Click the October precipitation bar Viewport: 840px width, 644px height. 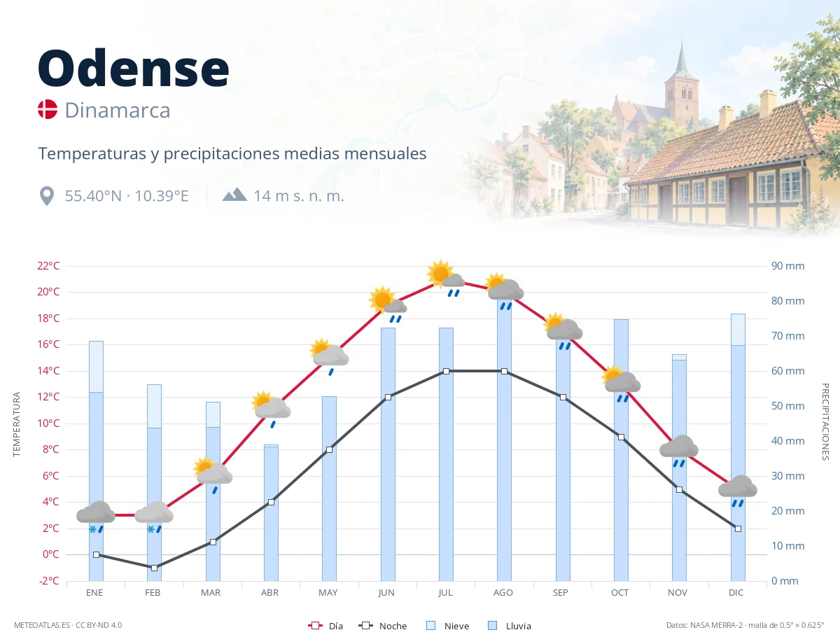coord(621,450)
